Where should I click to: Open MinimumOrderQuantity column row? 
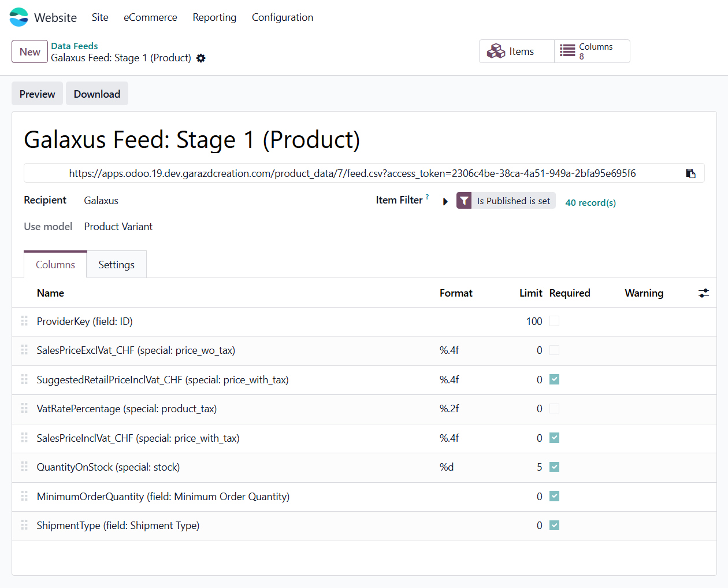point(364,497)
